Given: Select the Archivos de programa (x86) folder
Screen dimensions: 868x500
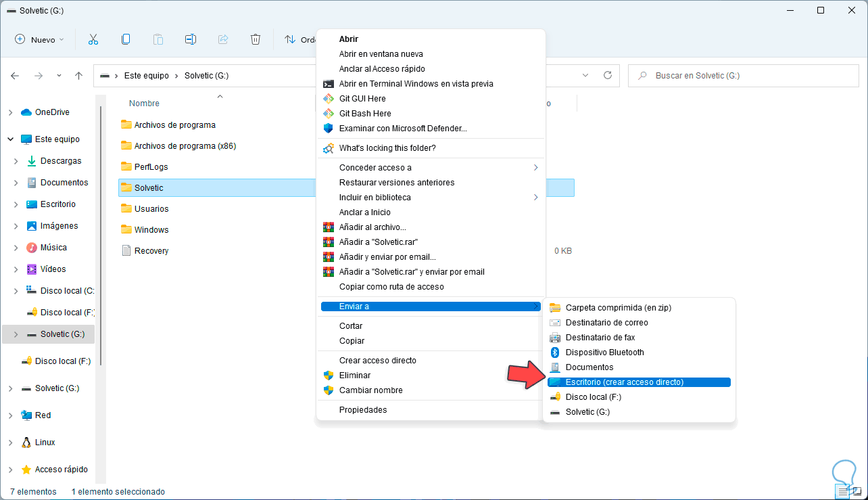Looking at the screenshot, I should [185, 145].
